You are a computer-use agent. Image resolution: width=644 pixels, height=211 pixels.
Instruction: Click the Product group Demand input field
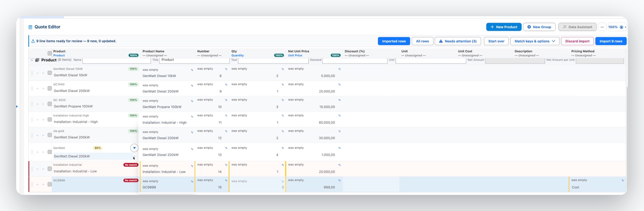355,60
